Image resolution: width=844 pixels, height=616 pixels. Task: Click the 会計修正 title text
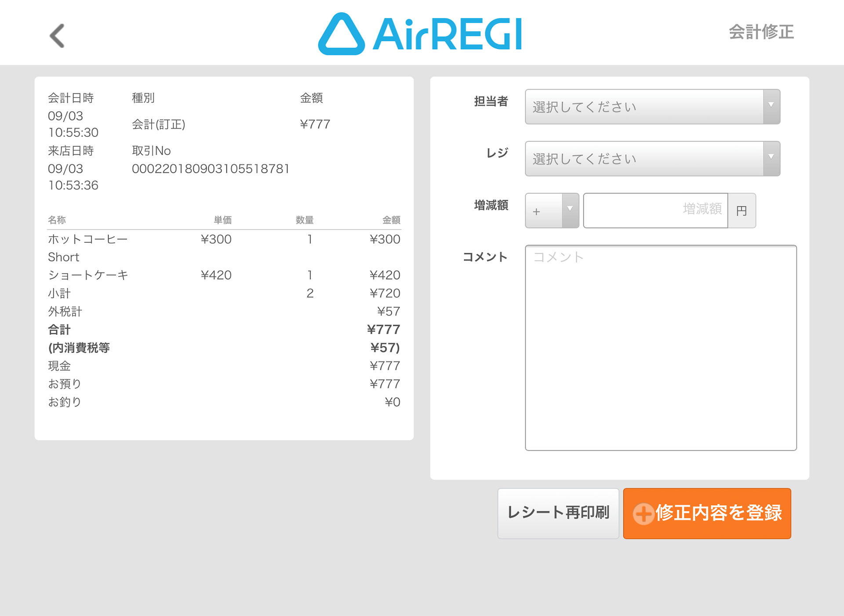[x=761, y=32]
